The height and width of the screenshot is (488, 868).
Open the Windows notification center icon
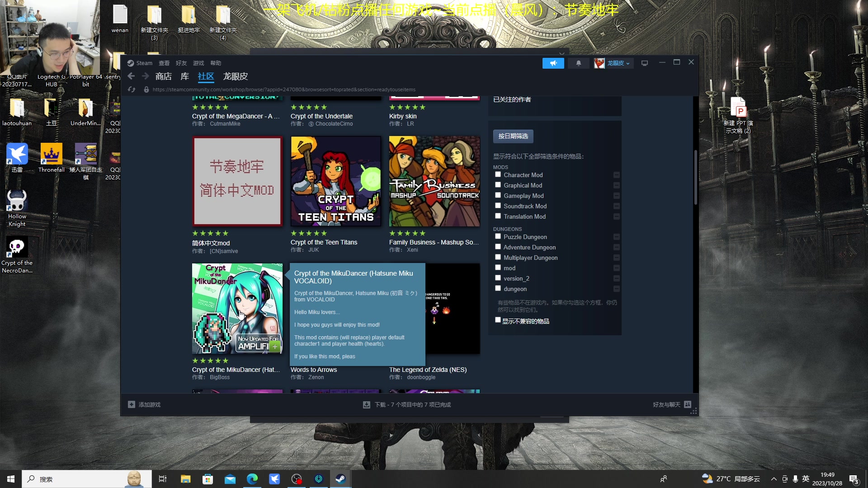(854, 479)
